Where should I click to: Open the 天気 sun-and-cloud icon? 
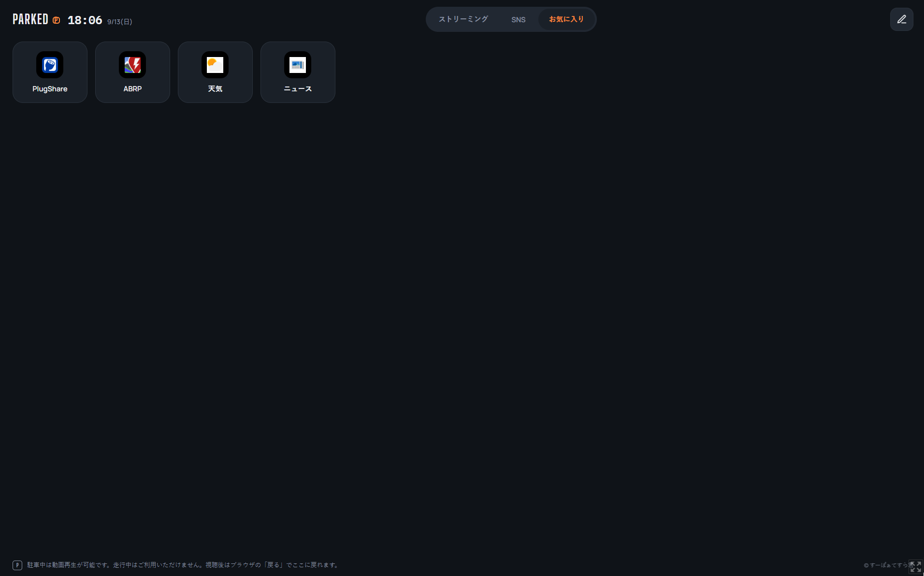click(215, 65)
